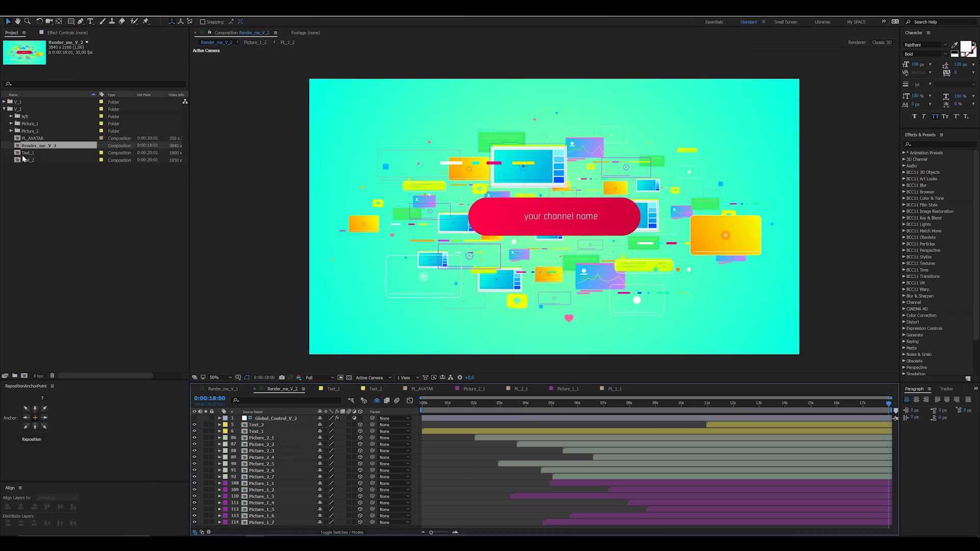Toggle the viewer transparency grid button
This screenshot has width=980, height=551.
click(349, 378)
